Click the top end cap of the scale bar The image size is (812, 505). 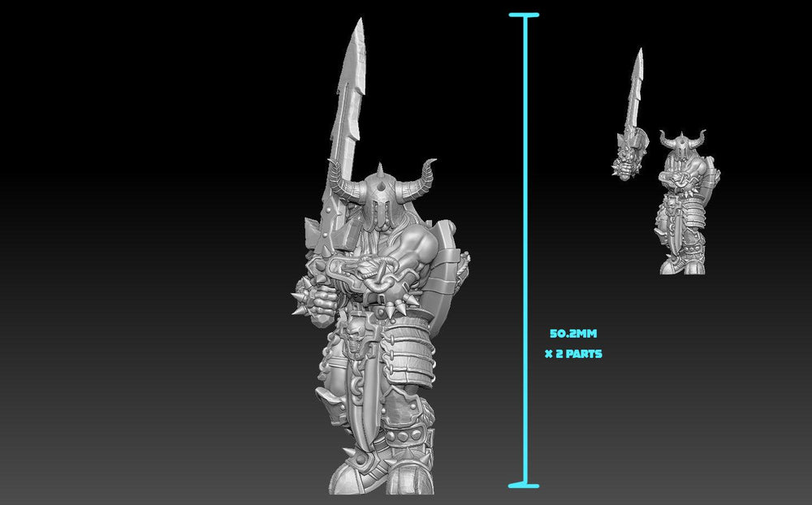(525, 16)
